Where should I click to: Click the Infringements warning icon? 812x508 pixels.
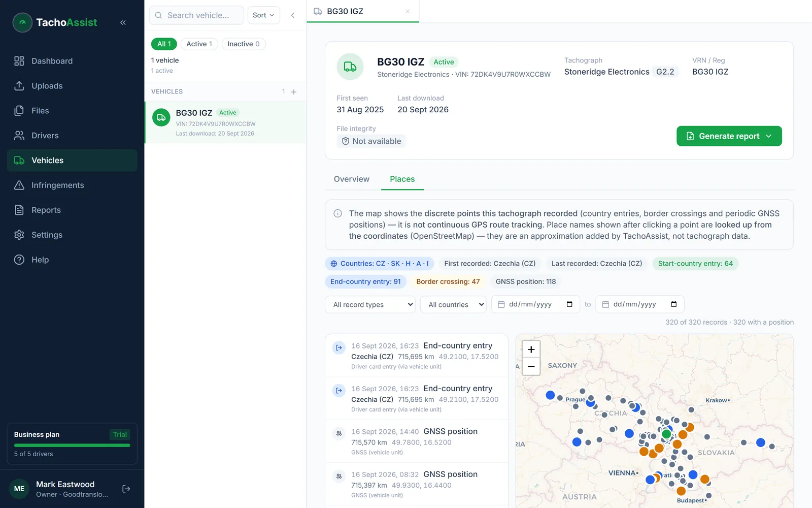point(19,185)
